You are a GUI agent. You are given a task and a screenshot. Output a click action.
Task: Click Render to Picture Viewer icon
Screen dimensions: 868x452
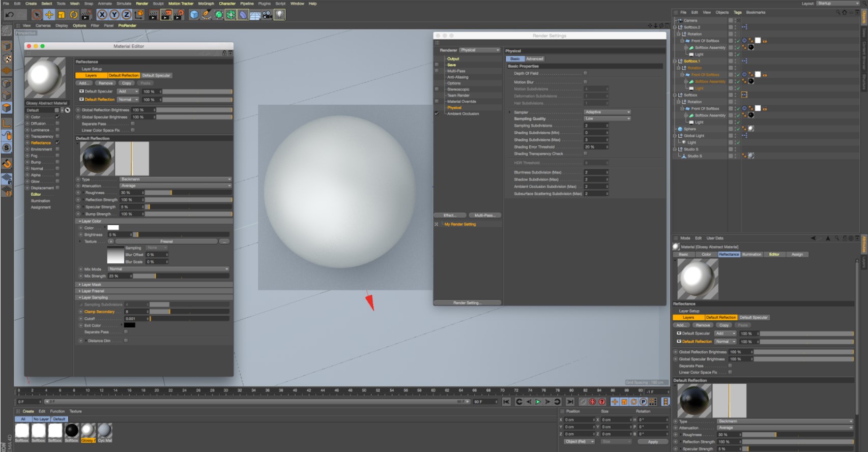(166, 15)
